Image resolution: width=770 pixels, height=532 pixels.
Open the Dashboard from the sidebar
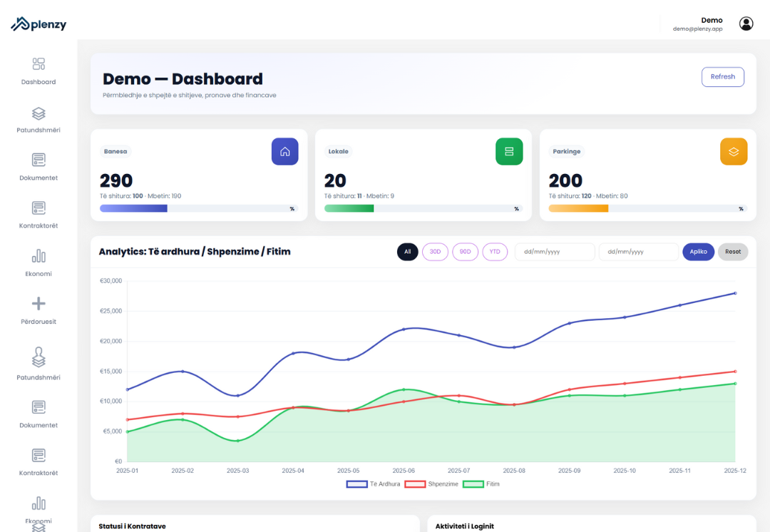(38, 63)
